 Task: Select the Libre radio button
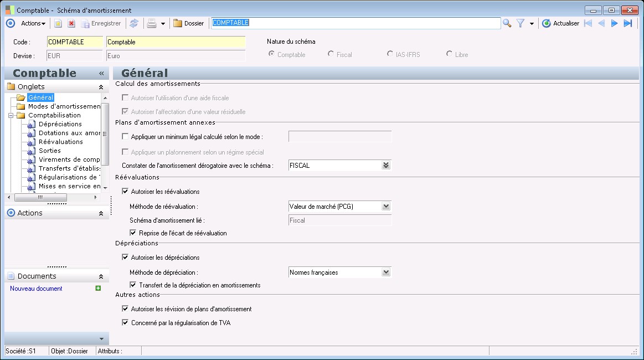pyautogui.click(x=449, y=54)
